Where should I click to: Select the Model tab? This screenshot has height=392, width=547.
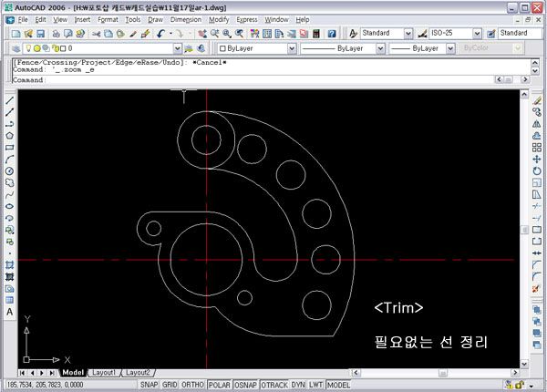coord(73,373)
